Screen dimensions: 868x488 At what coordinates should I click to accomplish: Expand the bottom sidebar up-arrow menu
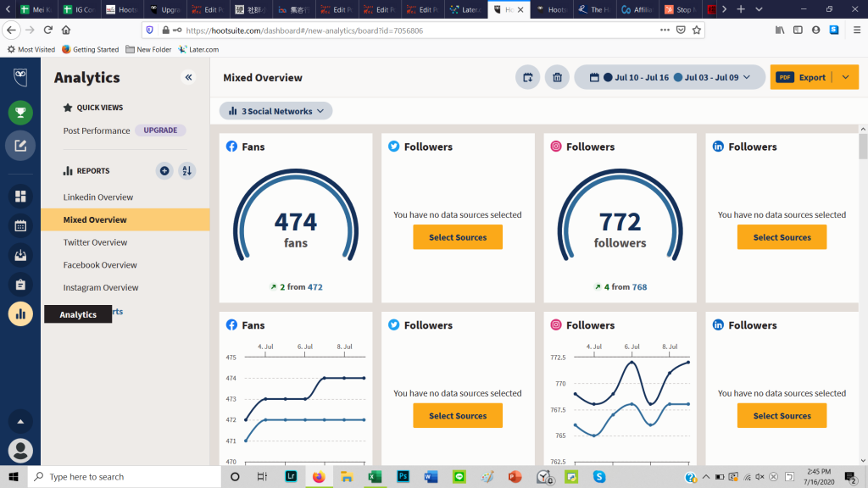pyautogui.click(x=20, y=421)
